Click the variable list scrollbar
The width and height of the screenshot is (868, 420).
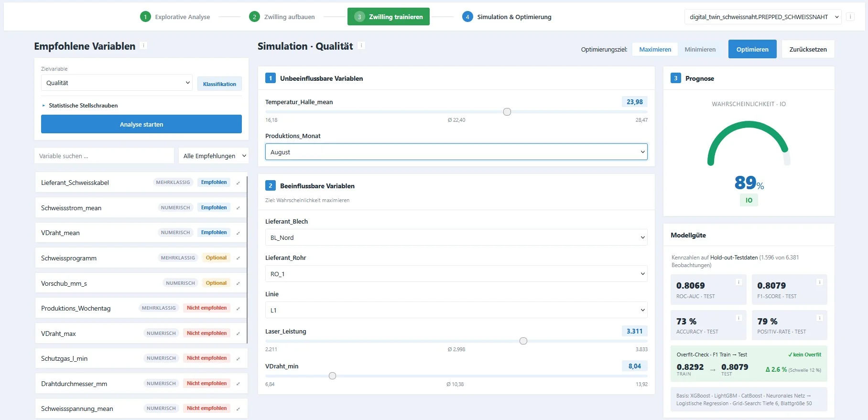(x=247, y=260)
